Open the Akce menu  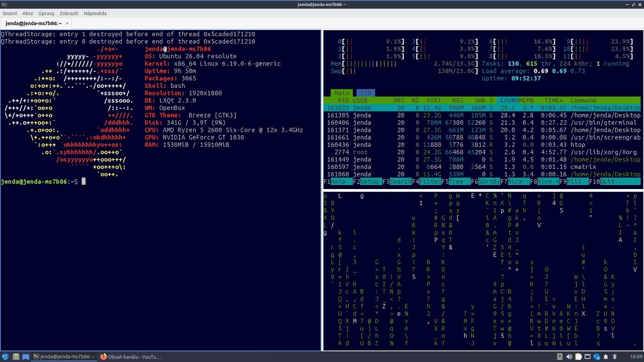coord(28,13)
